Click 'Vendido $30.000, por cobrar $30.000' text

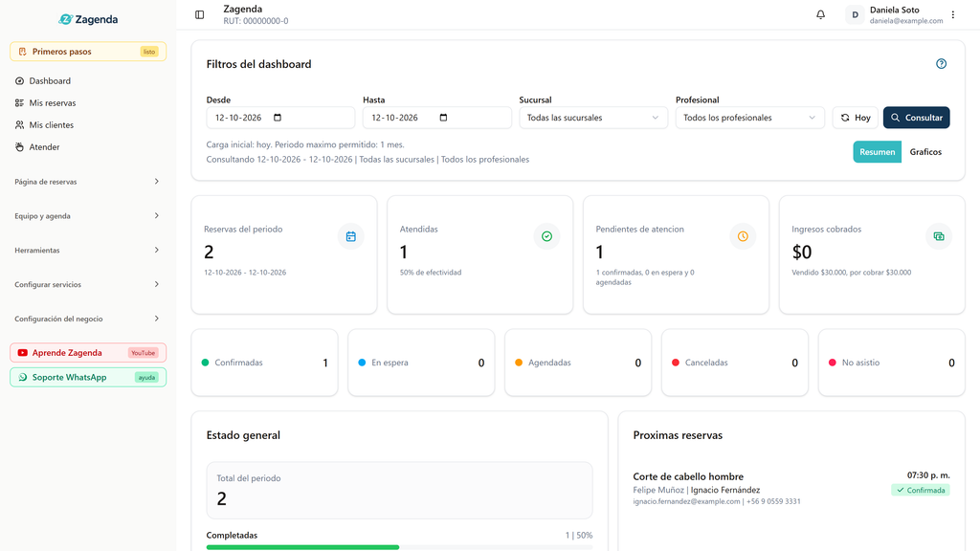click(x=851, y=273)
